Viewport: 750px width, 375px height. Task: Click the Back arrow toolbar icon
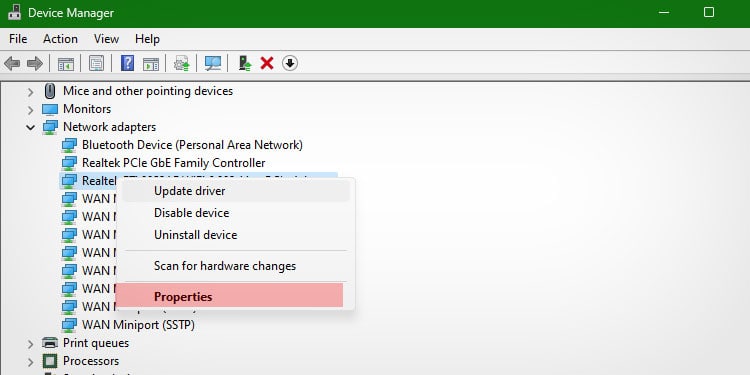click(x=12, y=63)
